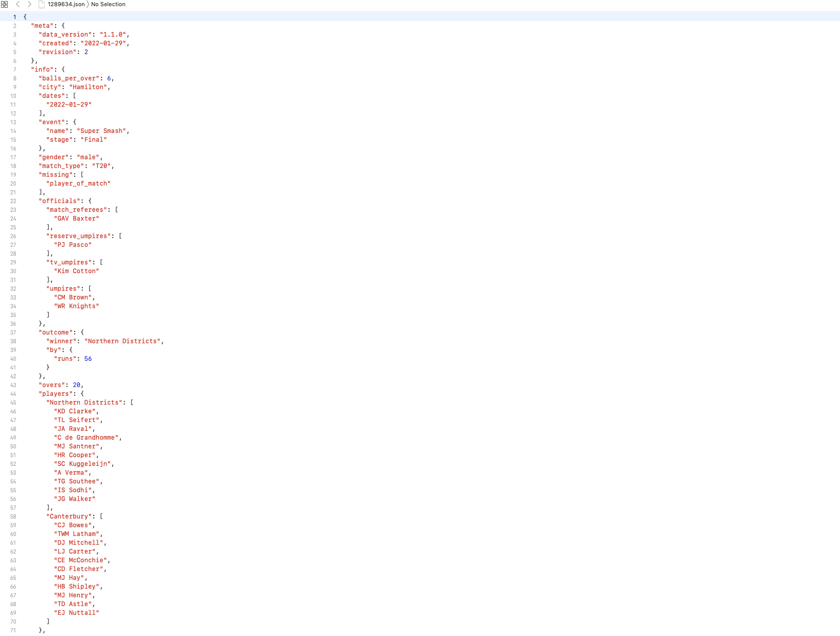
Task: Click the go back arrow
Action: [18, 4]
